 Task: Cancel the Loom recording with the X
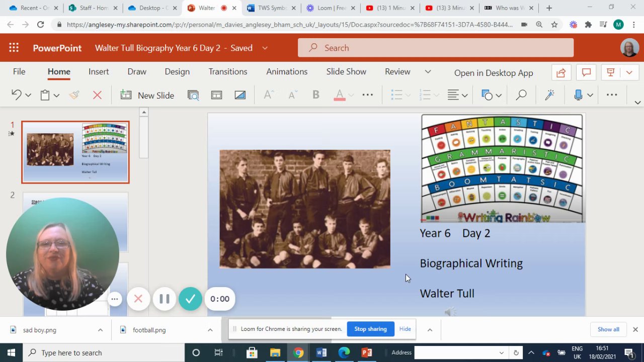coord(138,299)
